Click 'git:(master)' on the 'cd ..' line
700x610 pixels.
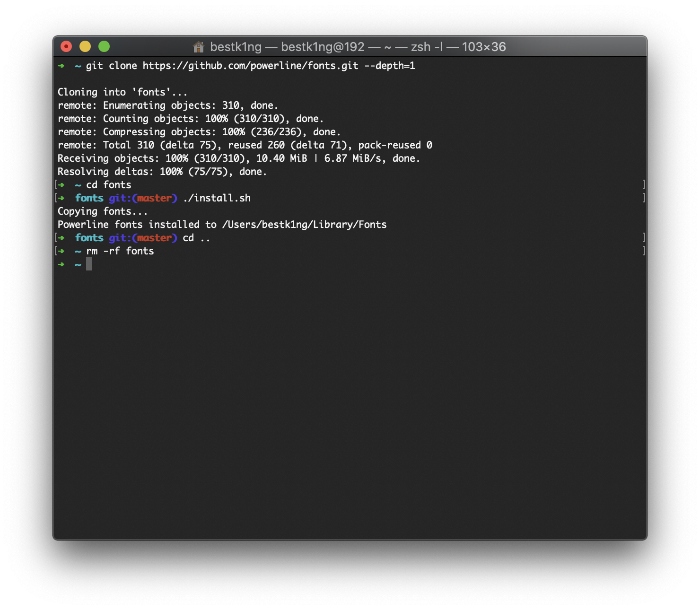tap(143, 238)
